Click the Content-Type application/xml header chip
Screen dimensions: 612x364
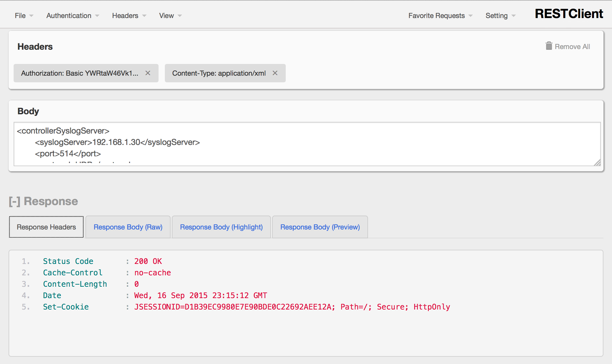[x=219, y=73]
